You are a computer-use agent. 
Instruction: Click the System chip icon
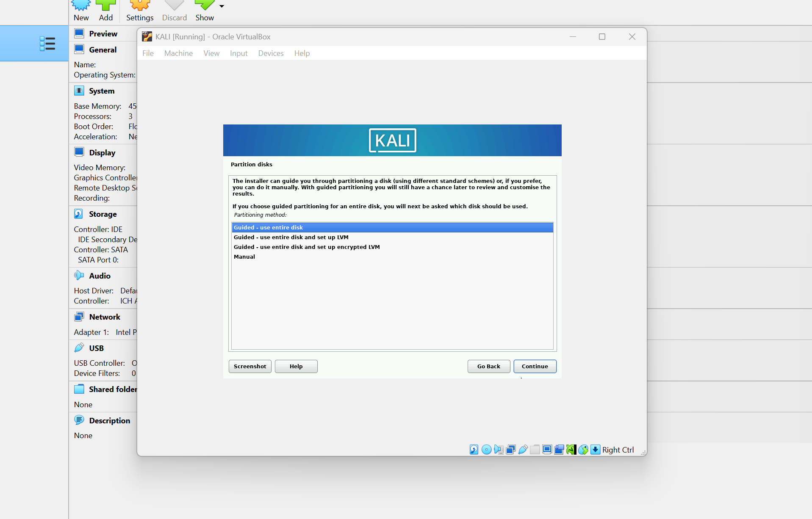[79, 91]
